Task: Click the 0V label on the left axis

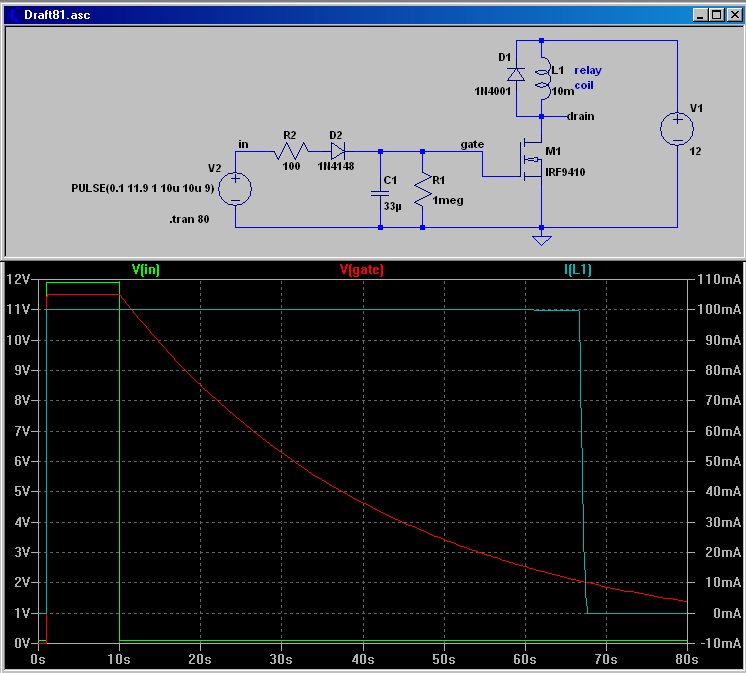Action: point(22,643)
